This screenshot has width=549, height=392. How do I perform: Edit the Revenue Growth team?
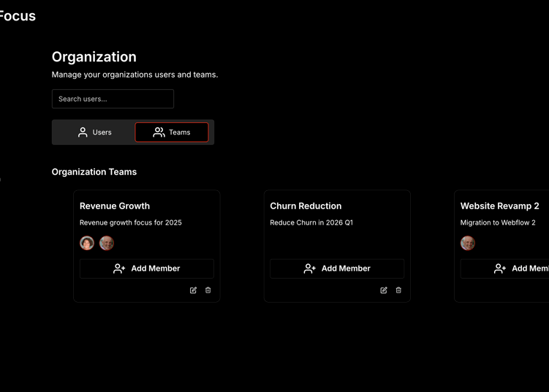pos(193,290)
